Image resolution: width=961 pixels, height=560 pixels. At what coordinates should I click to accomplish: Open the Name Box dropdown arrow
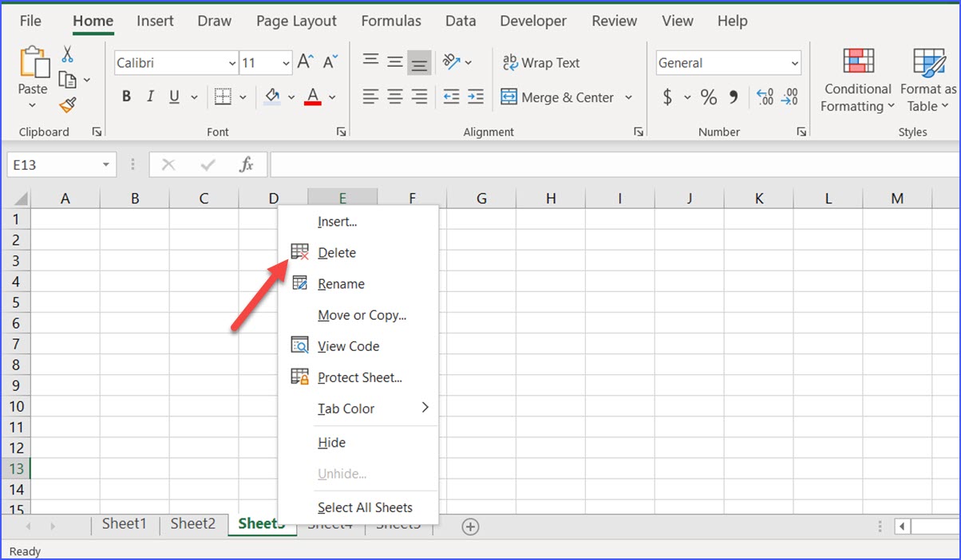(105, 165)
